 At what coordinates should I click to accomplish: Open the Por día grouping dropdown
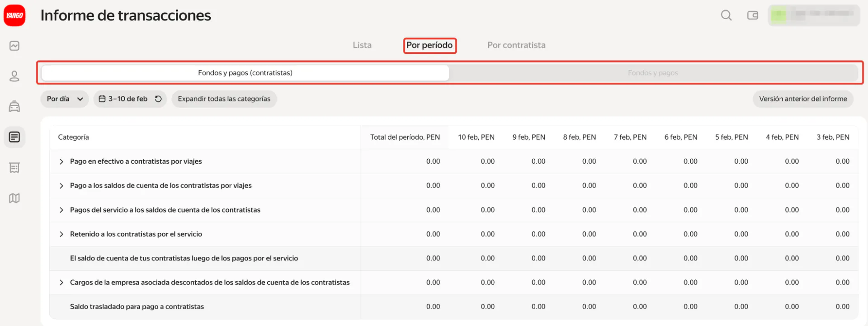[65, 99]
